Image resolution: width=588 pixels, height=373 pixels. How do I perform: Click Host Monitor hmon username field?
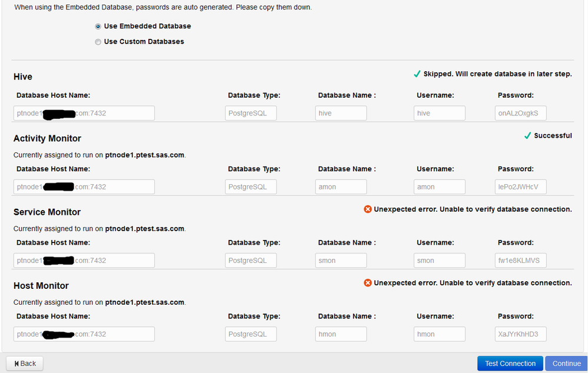point(439,334)
